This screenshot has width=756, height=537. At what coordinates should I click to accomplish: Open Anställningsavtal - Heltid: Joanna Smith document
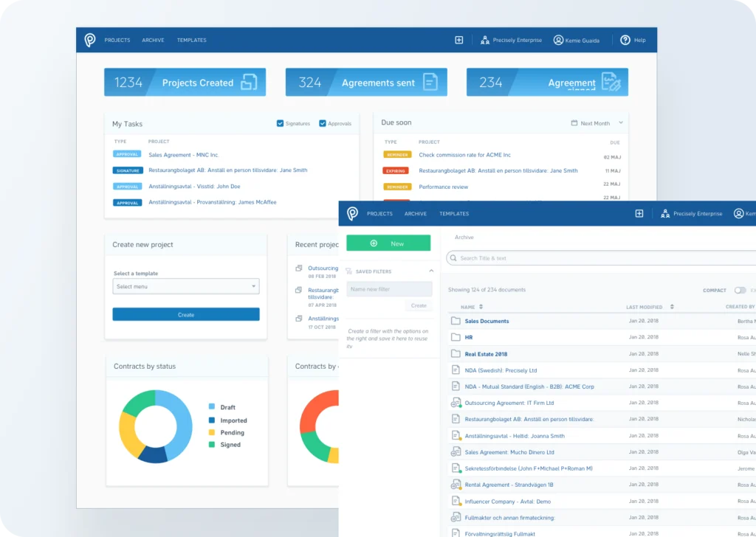pyautogui.click(x=515, y=435)
